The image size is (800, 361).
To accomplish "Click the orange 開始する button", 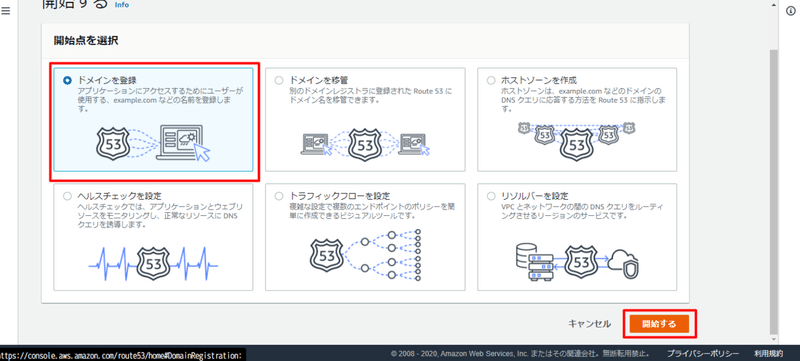I will [x=659, y=324].
